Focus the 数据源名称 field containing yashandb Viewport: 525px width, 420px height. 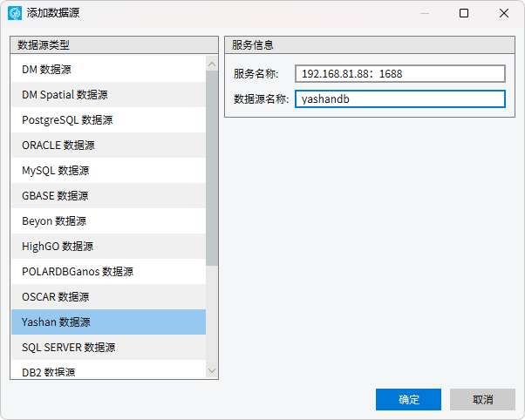coord(400,99)
